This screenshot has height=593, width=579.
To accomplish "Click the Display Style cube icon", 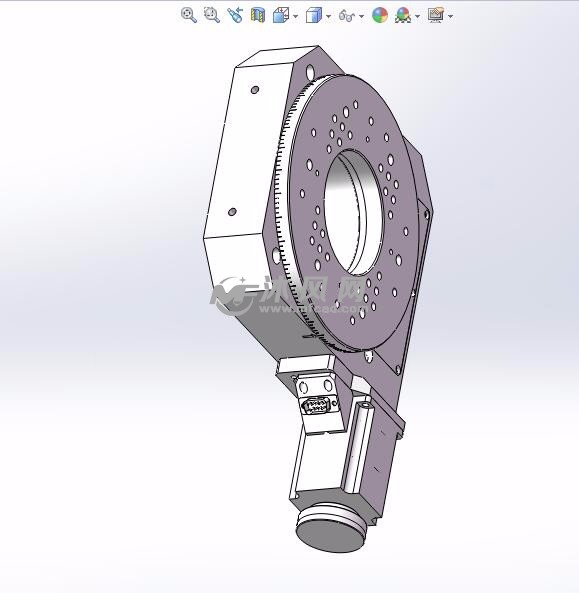I will pos(314,16).
